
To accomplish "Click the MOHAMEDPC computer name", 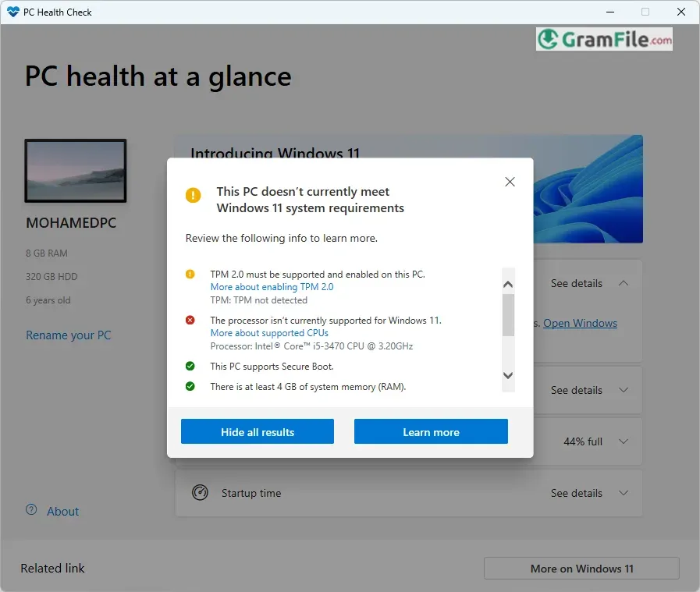I will pos(71,222).
